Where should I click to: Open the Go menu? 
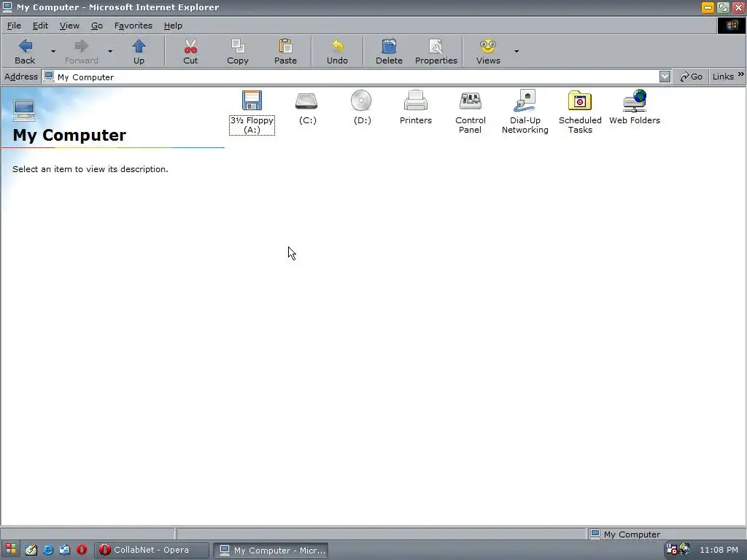[x=97, y=26]
